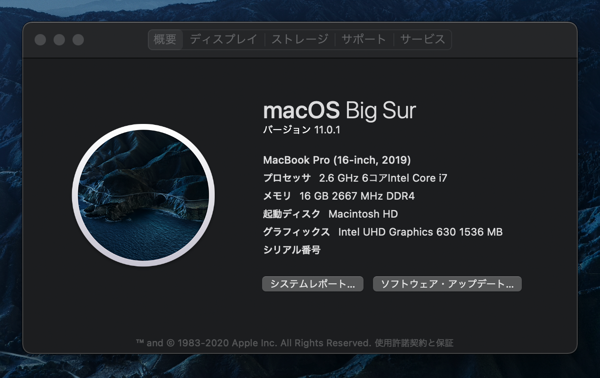Click 2.6 GHz 6コアIntel Core i7 value
The height and width of the screenshot is (378, 600).
coord(383,178)
